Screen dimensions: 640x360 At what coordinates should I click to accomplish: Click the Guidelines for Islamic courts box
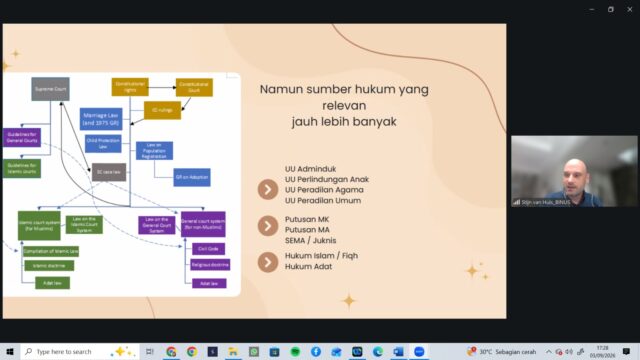pos(22,168)
